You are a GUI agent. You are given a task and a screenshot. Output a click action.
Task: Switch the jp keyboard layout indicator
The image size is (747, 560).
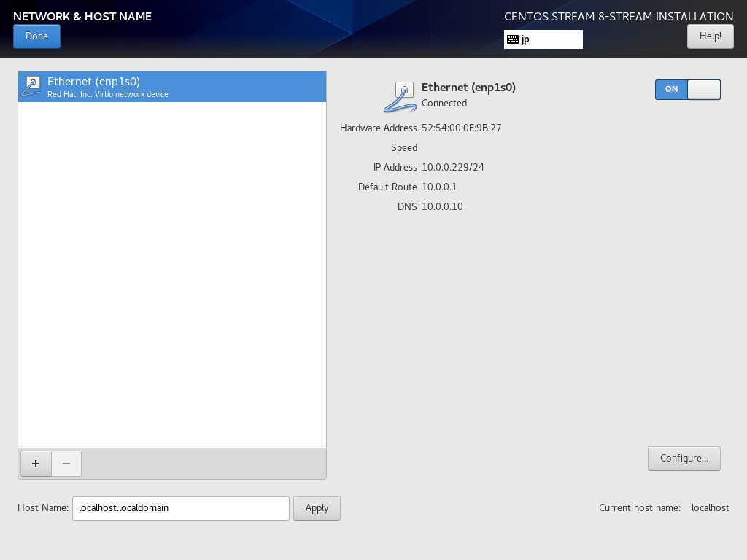pos(543,39)
